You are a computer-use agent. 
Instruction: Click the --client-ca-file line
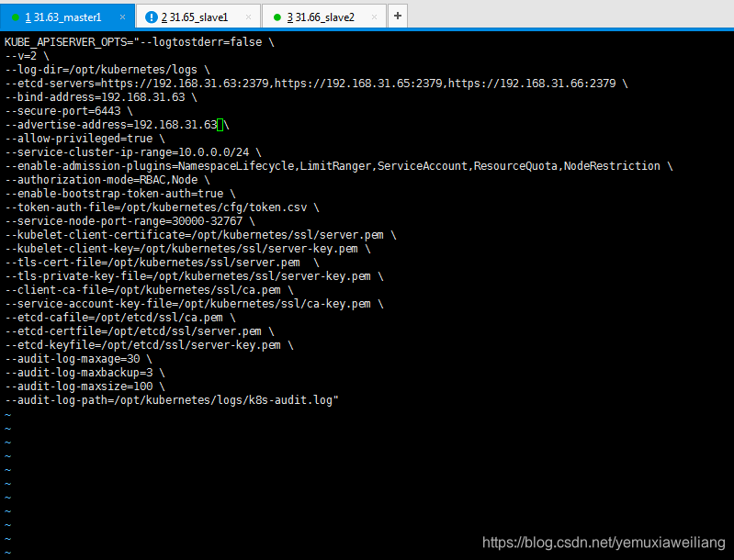coord(149,290)
